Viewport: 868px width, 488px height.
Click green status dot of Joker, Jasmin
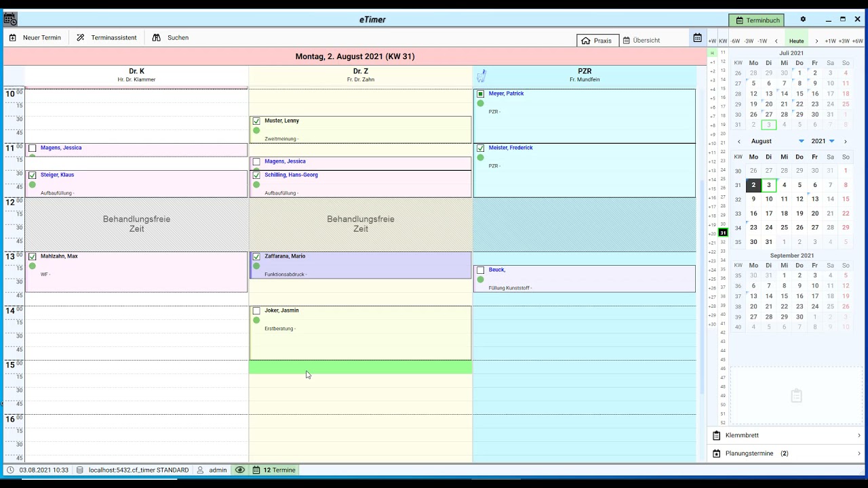click(x=256, y=320)
